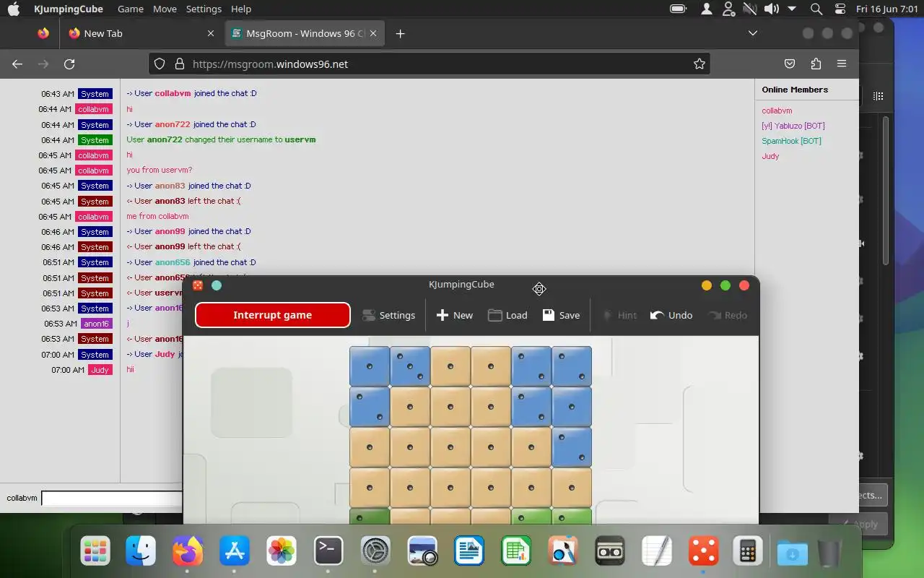Click the site security padlock icon
The image size is (924, 578).
(180, 64)
